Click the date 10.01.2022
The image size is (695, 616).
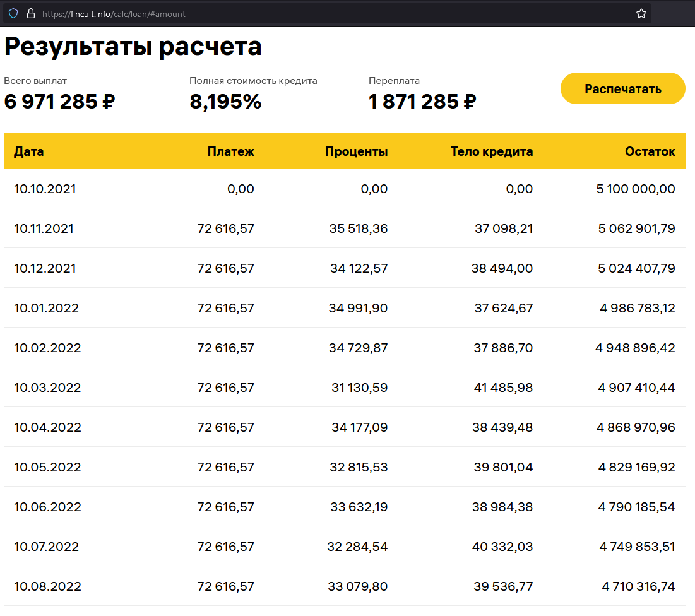click(x=46, y=308)
